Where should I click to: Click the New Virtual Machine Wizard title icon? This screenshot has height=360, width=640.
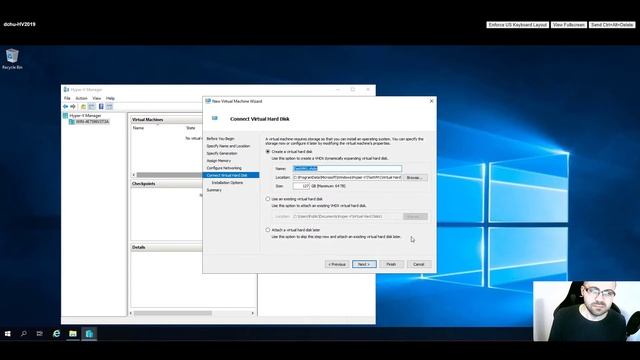click(x=208, y=101)
